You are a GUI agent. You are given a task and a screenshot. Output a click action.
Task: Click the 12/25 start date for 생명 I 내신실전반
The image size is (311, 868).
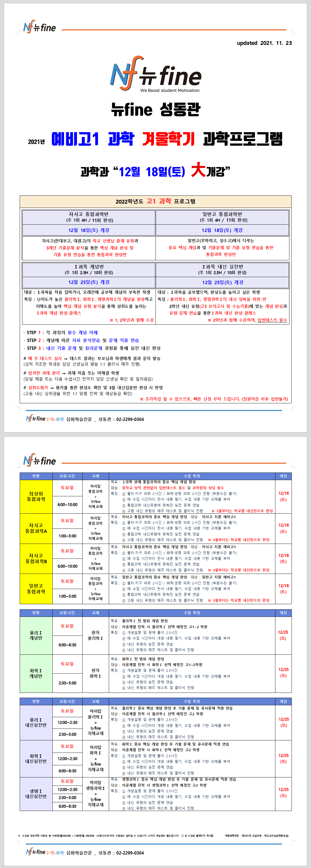(283, 793)
